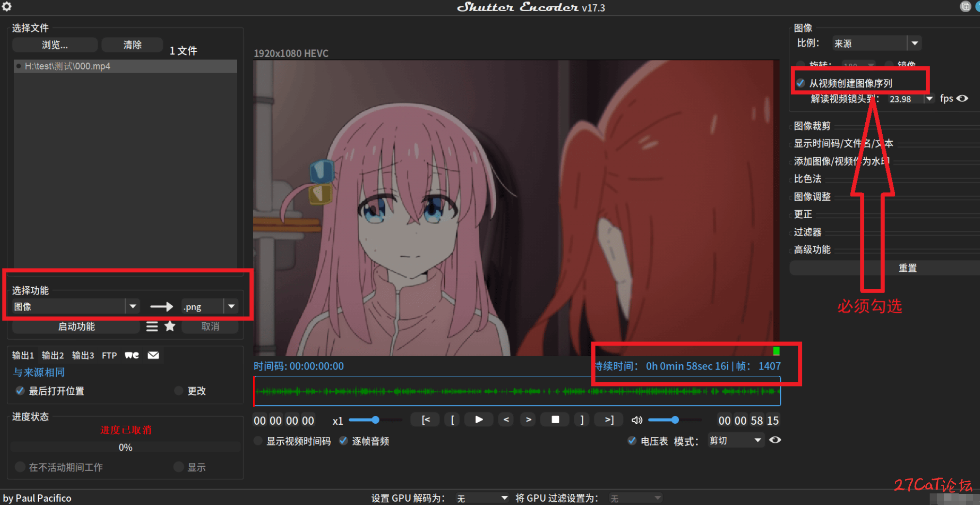Image resolution: width=980 pixels, height=505 pixels.
Task: Click the 启动功能 start button
Action: pos(76,327)
